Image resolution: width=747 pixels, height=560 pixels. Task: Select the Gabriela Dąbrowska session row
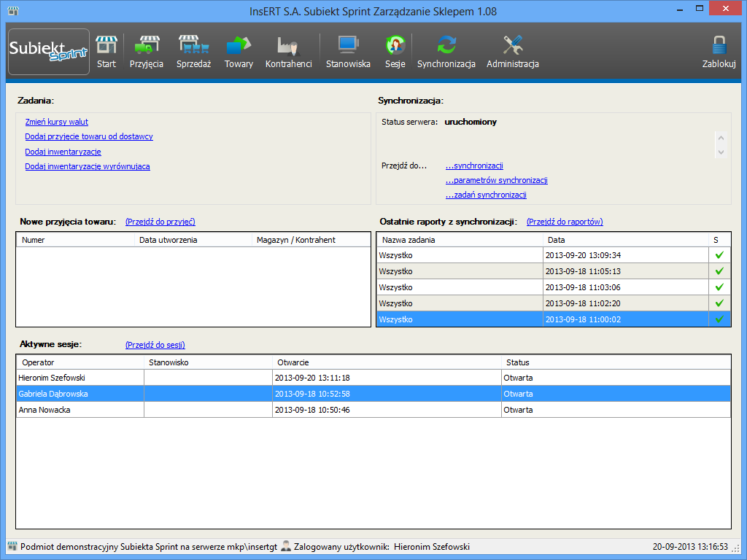(373, 394)
